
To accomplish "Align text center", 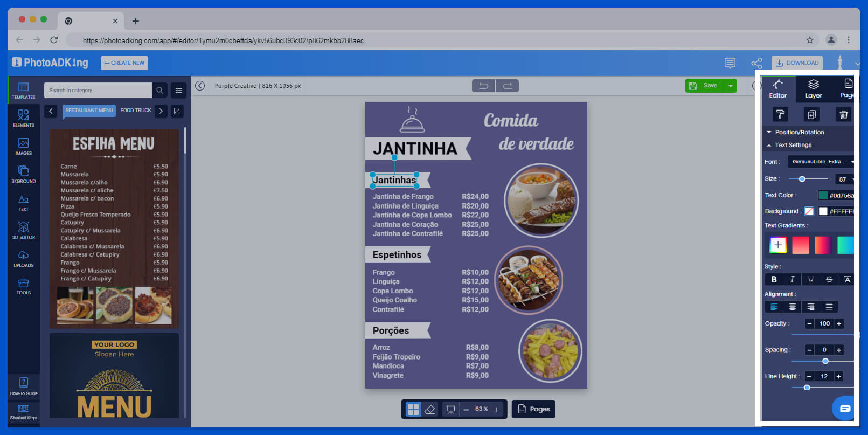I will tap(792, 307).
